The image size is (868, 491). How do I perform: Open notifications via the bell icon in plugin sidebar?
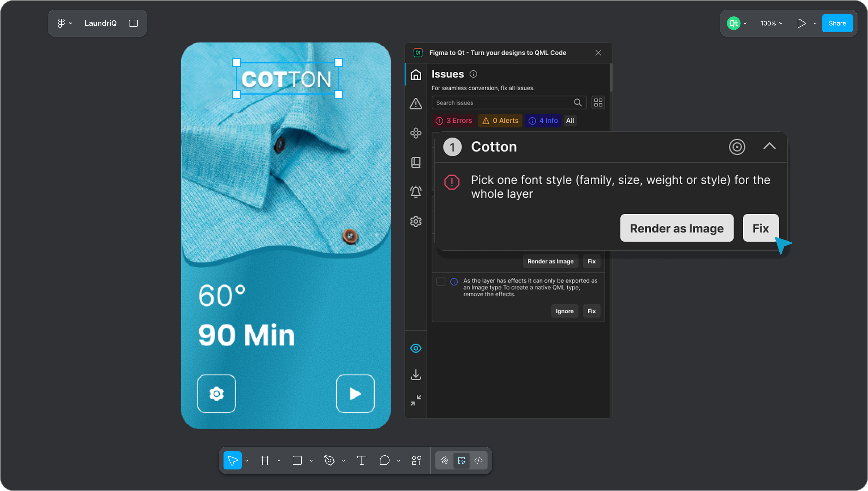point(416,191)
